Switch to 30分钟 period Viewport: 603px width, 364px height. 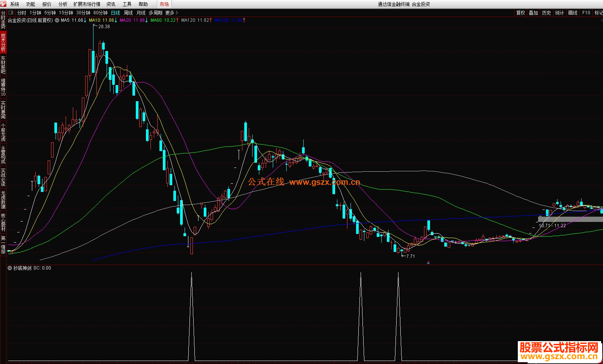click(83, 13)
